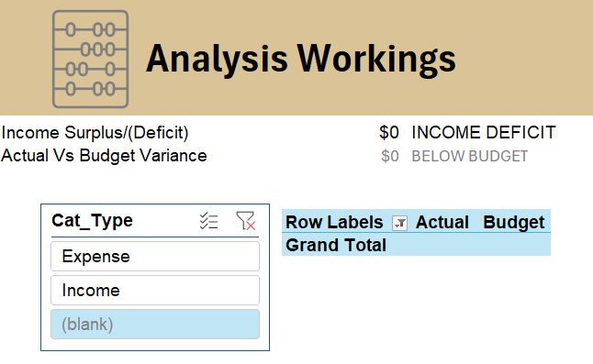Viewport: 593px width, 364px height.
Task: Toggle the slicer multi-select icon
Action: pos(208,221)
